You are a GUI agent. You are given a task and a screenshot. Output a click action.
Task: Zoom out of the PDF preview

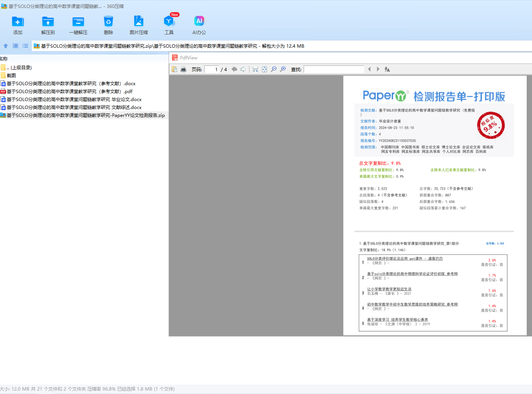[273, 69]
